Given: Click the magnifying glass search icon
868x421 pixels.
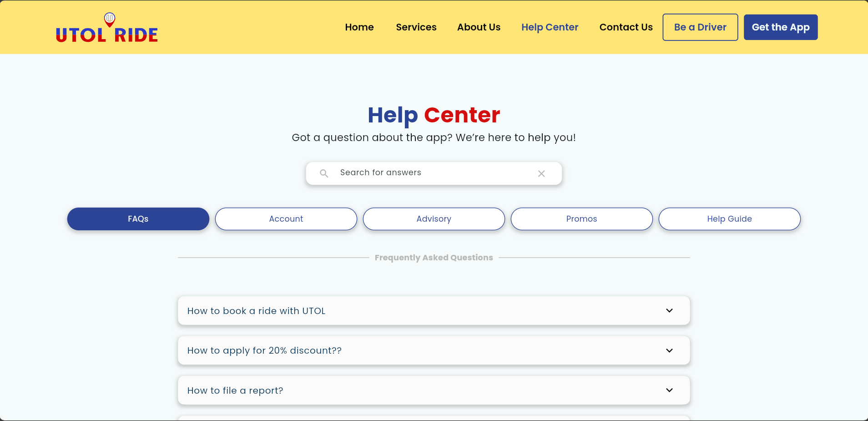Looking at the screenshot, I should pos(324,173).
